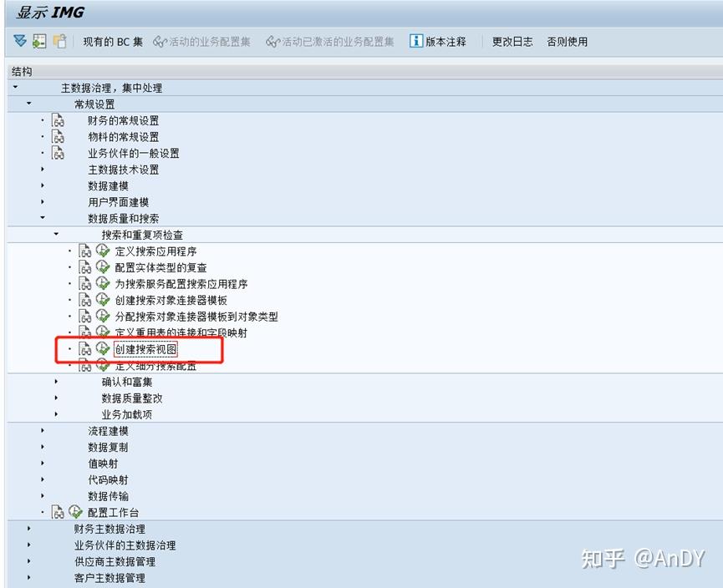This screenshot has width=723, height=588.
Task: Collapse the 搜索和重复项检查 section
Action: [x=54, y=234]
